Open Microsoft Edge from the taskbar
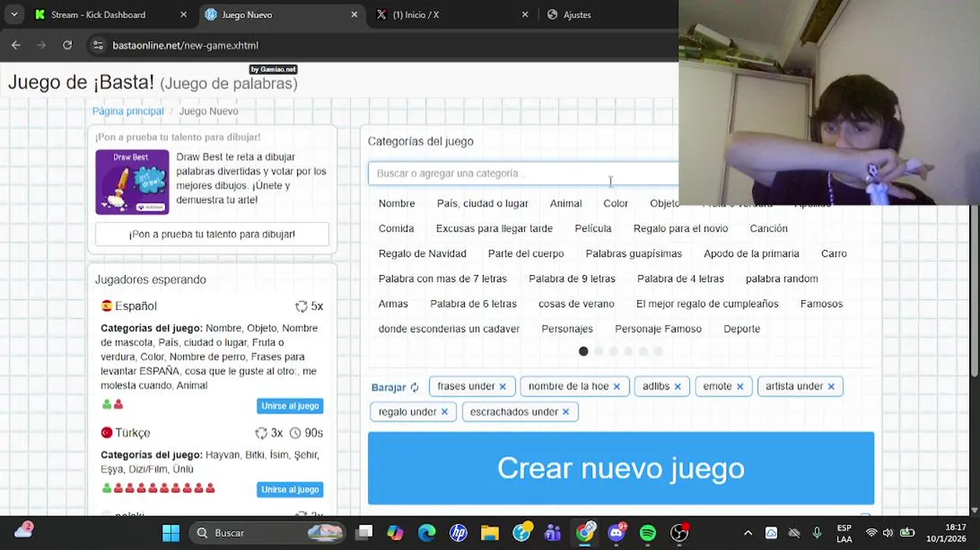Image resolution: width=980 pixels, height=550 pixels. point(427,533)
